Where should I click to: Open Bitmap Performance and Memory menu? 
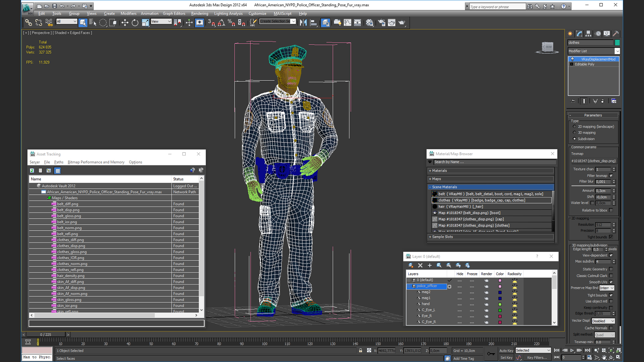(x=96, y=162)
